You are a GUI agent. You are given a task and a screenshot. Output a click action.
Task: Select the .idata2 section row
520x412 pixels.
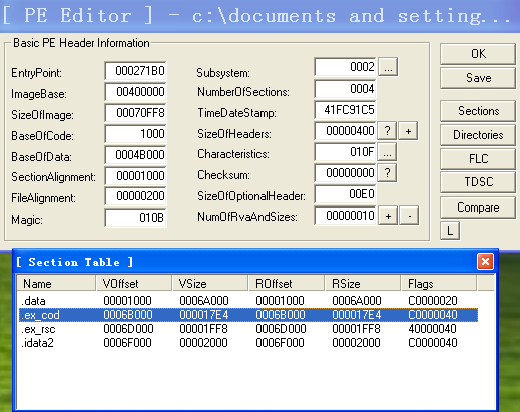tap(248, 343)
